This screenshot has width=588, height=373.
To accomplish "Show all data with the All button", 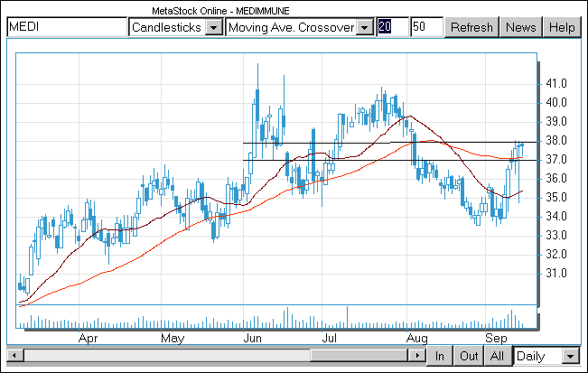I will (x=498, y=355).
